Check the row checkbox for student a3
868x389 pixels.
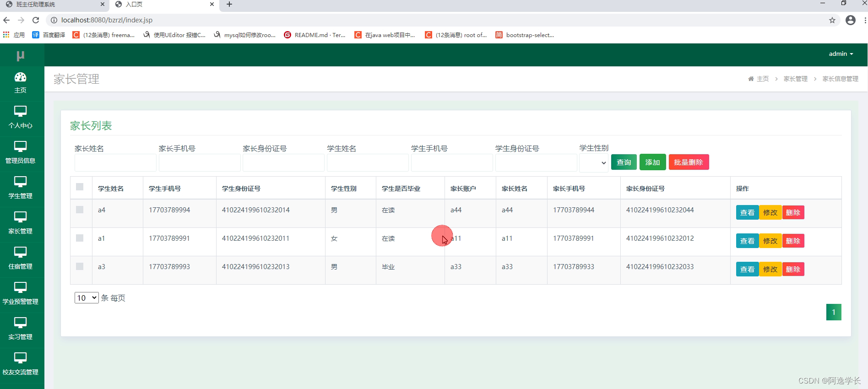pos(80,266)
